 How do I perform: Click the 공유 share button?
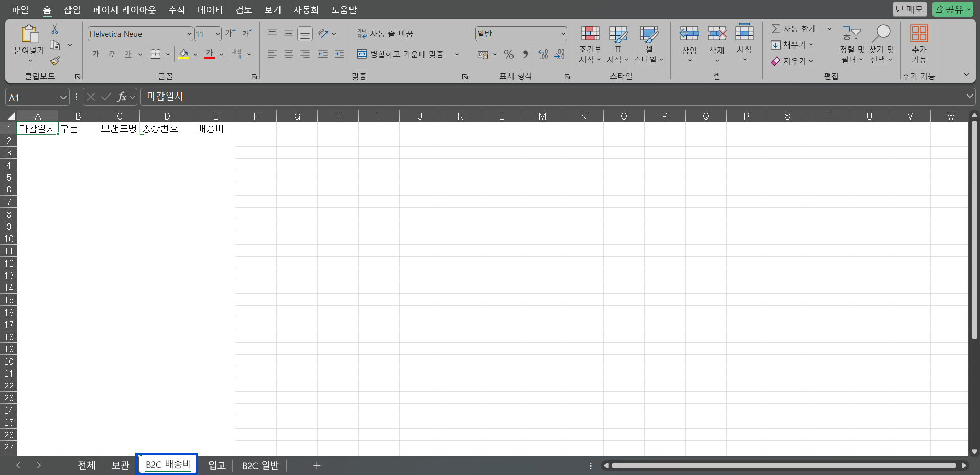coord(953,9)
